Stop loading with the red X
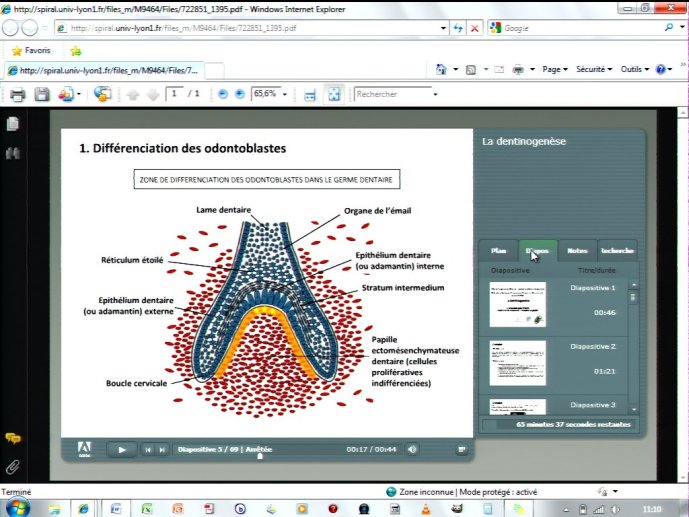The height and width of the screenshot is (517, 689). pos(475,28)
